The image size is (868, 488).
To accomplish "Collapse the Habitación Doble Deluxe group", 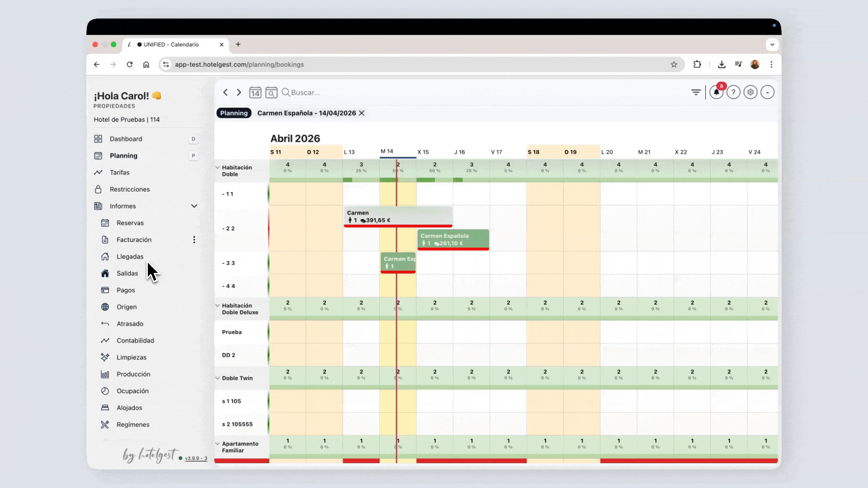I will pyautogui.click(x=217, y=305).
